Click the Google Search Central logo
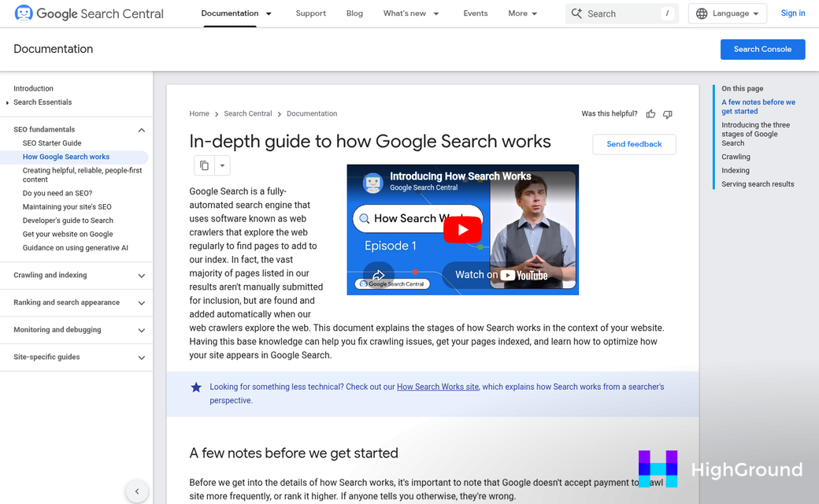819x504 pixels. tap(89, 13)
